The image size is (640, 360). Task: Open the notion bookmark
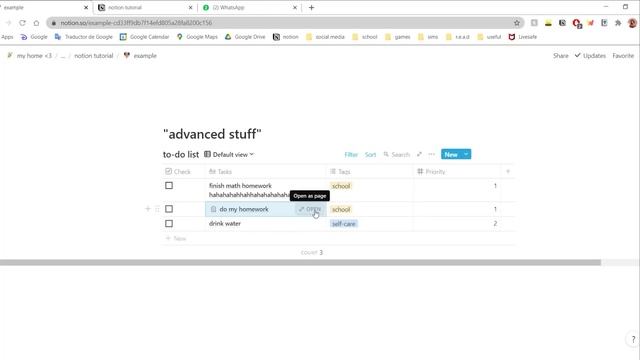(286, 37)
